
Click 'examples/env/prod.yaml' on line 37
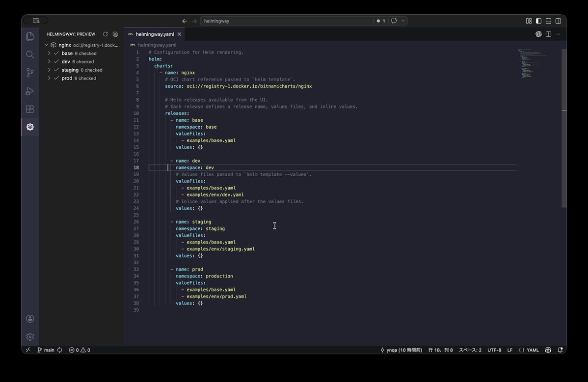[x=216, y=297]
